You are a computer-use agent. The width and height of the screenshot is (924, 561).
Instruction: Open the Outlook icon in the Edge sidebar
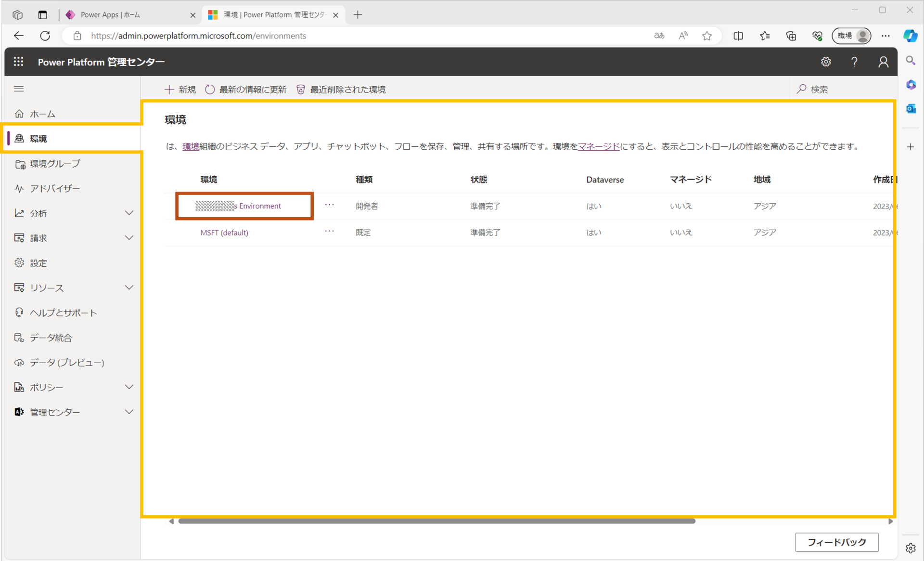(911, 109)
